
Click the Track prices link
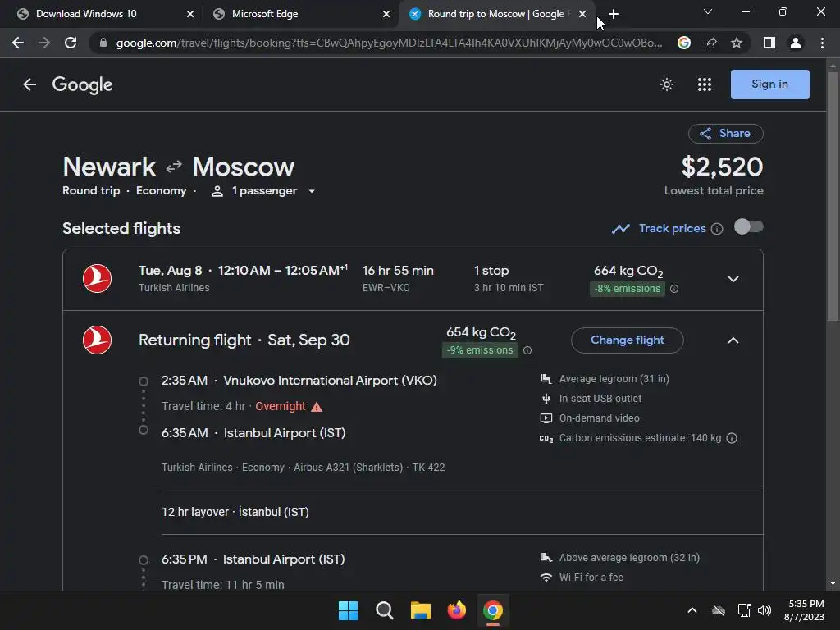tap(673, 229)
